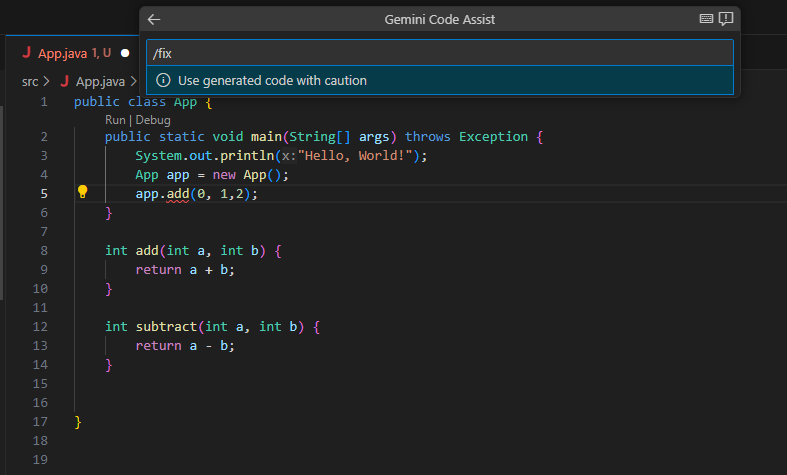Click the 'Exception' keyword on line 2

click(x=493, y=137)
